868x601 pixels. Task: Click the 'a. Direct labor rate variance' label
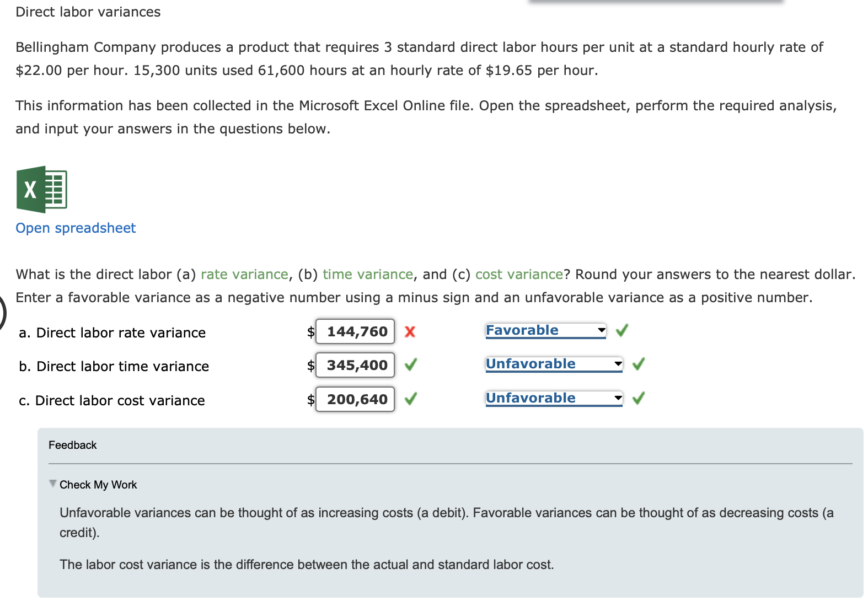tap(112, 332)
